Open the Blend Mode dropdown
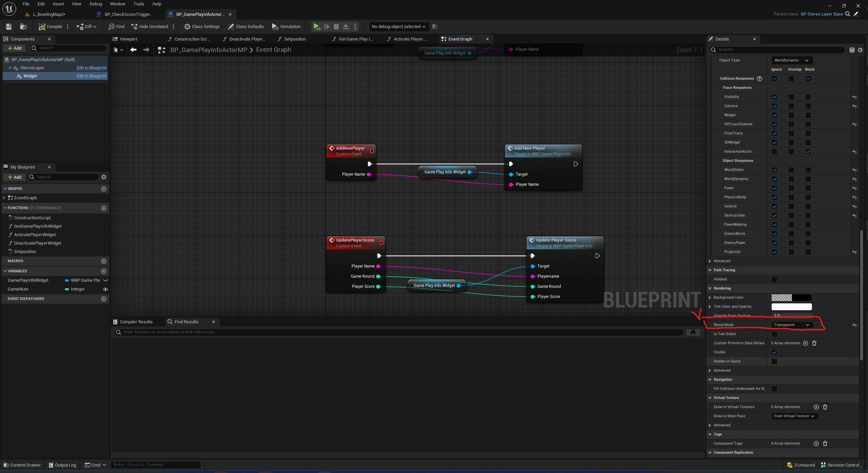The width and height of the screenshot is (868, 473). pos(791,325)
